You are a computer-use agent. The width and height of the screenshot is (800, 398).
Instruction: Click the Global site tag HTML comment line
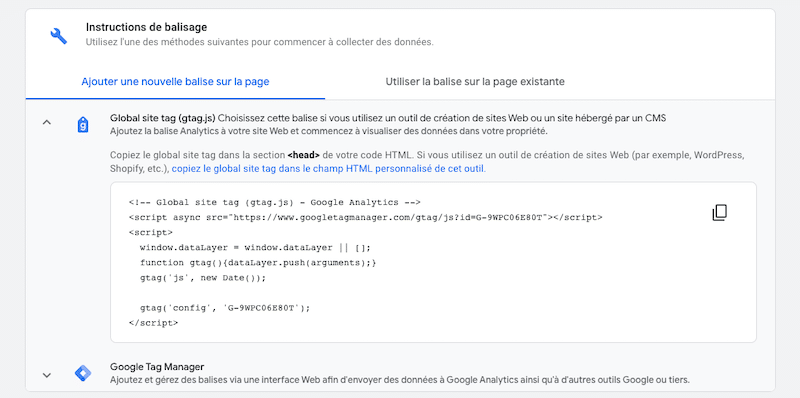click(274, 202)
